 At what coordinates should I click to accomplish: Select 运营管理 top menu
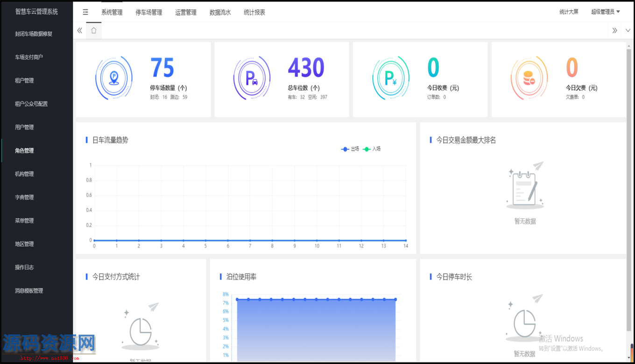coord(186,13)
